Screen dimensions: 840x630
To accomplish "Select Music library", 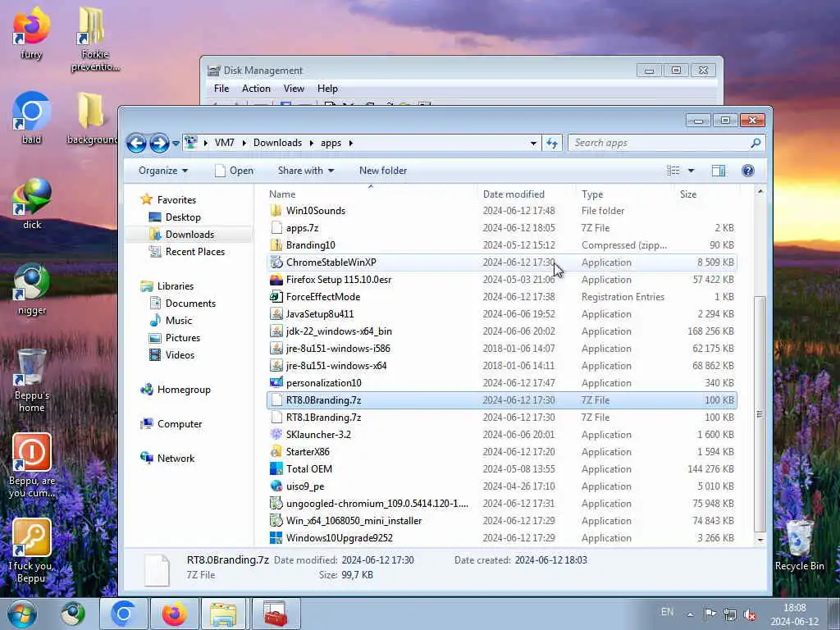I will 178,321.
